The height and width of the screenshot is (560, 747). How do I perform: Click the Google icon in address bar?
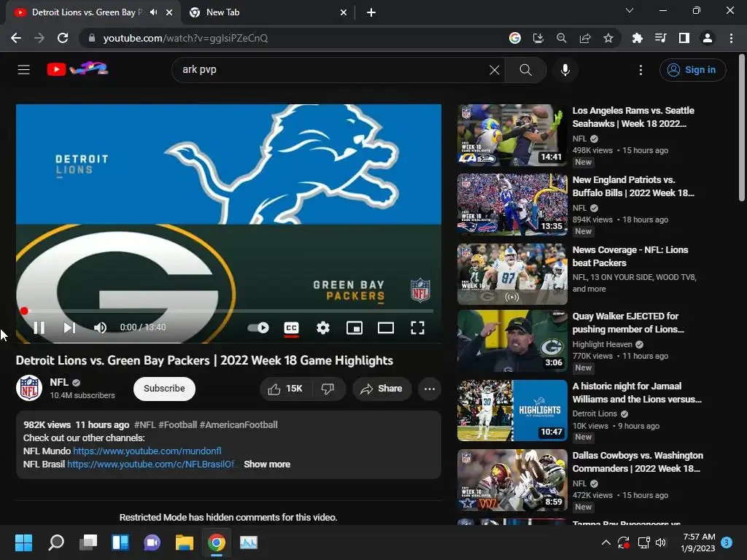(515, 38)
